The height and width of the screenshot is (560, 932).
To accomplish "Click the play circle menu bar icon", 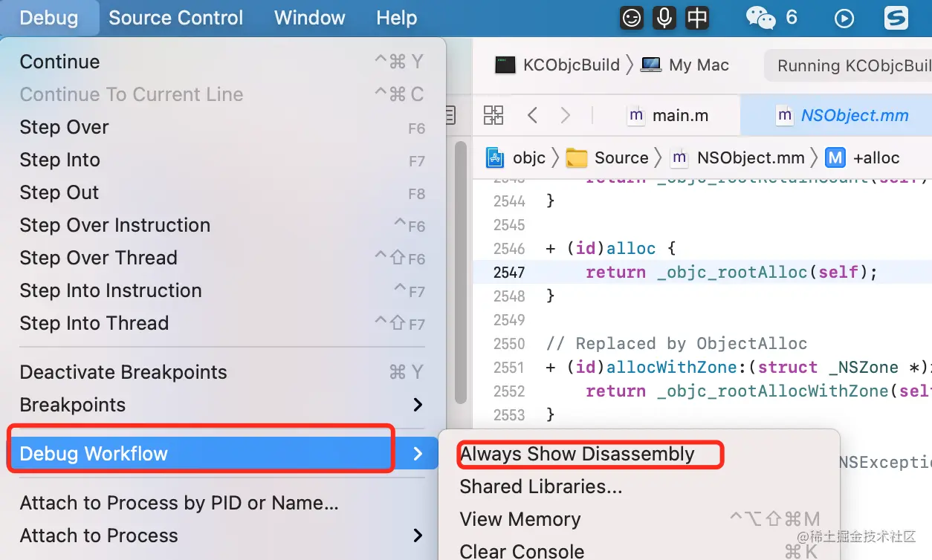I will (844, 19).
